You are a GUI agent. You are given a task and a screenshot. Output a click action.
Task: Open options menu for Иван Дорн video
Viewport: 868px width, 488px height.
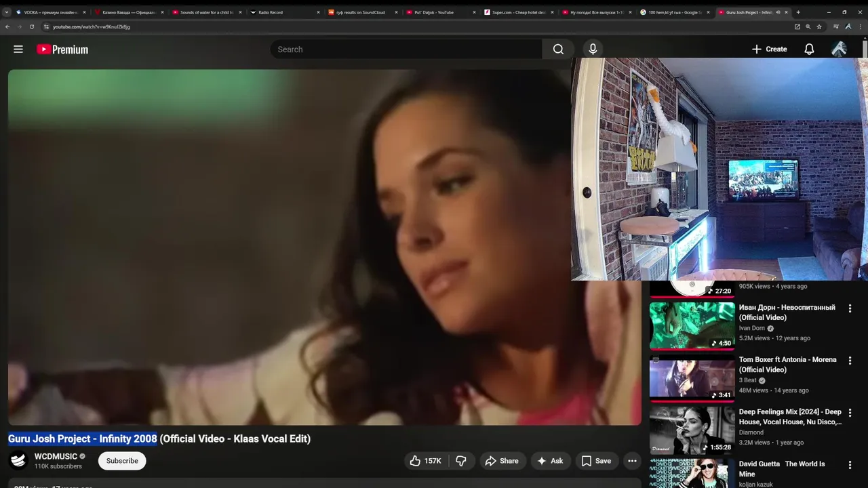[850, 308]
